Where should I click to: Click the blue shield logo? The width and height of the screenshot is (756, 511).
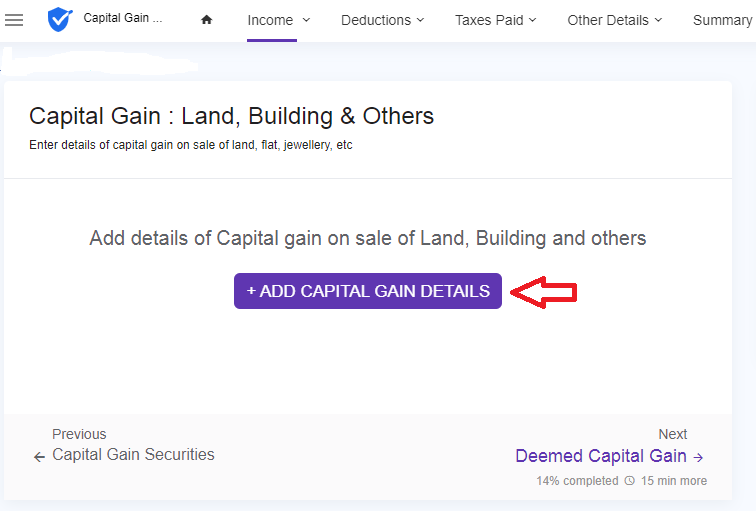[x=60, y=19]
